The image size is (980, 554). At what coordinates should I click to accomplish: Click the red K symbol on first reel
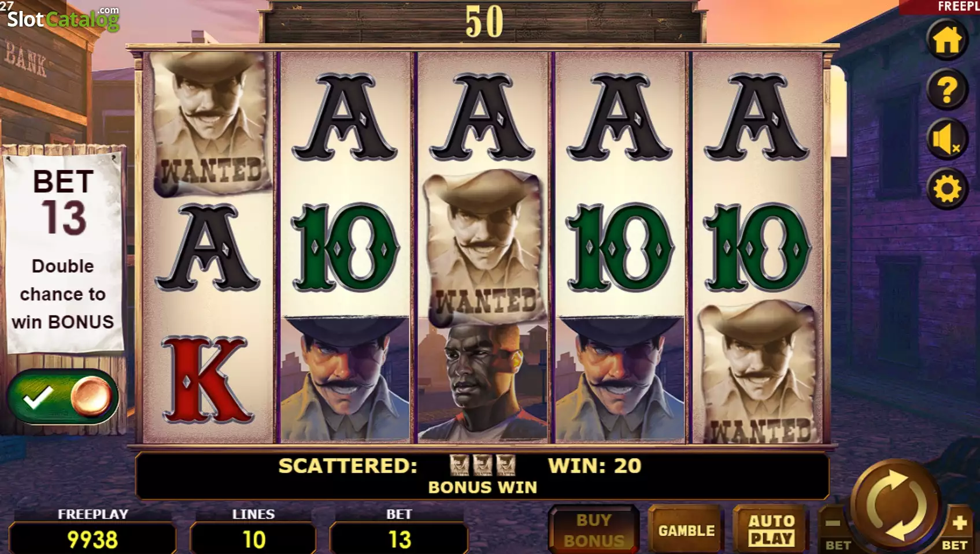coord(207,380)
